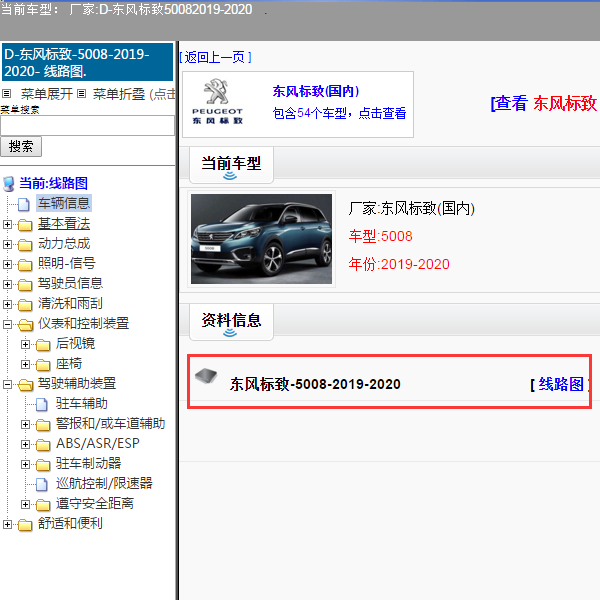Image resolution: width=600 pixels, height=600 pixels.
Task: Click the folder icon beside ABS/ASR/ESP
Action: pos(43,444)
